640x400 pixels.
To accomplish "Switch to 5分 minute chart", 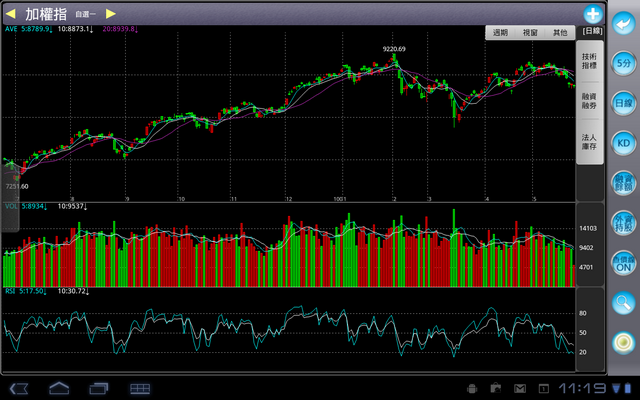I will point(624,63).
